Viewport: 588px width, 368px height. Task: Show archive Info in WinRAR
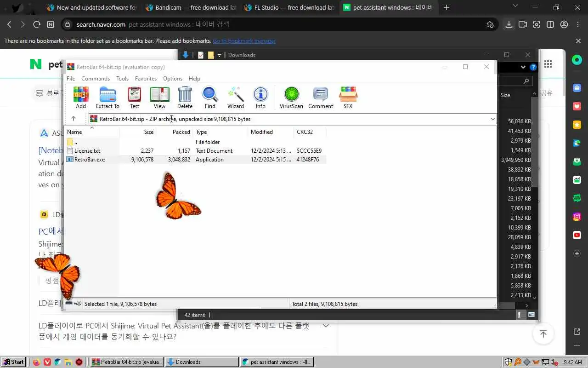click(x=260, y=98)
